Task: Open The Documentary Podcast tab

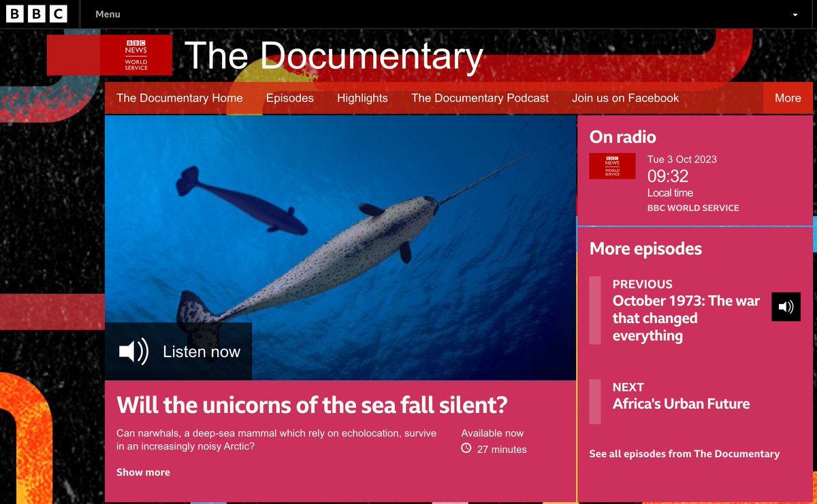Action: [x=480, y=98]
